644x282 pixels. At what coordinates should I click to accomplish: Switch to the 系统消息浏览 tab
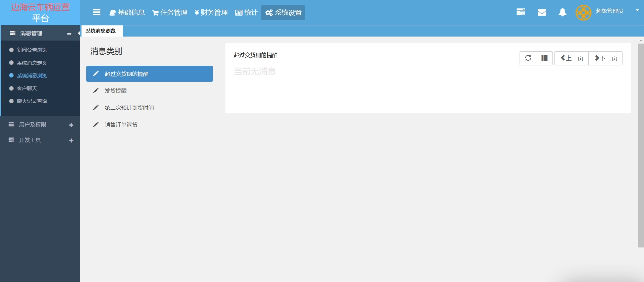[x=102, y=31]
